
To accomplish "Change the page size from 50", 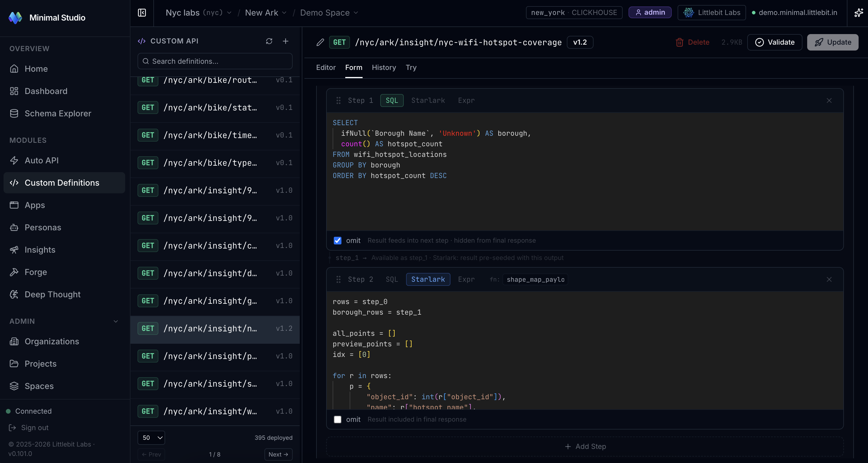I will pyautogui.click(x=151, y=438).
